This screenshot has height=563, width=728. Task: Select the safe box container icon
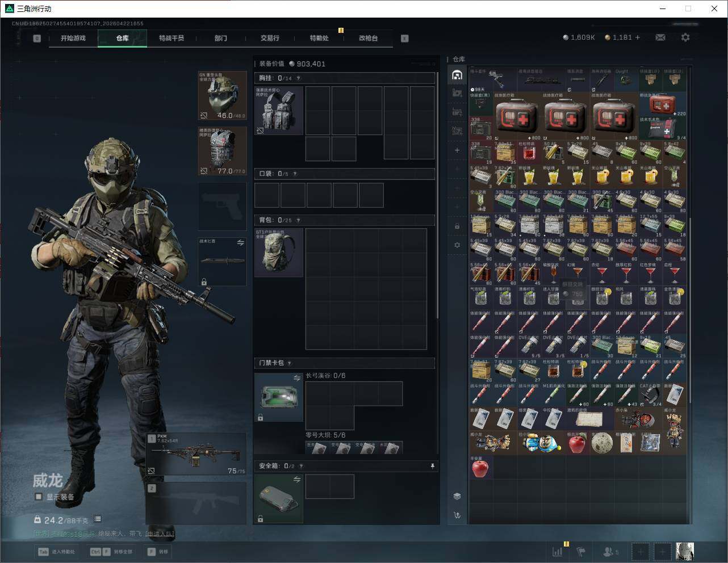[x=278, y=499]
